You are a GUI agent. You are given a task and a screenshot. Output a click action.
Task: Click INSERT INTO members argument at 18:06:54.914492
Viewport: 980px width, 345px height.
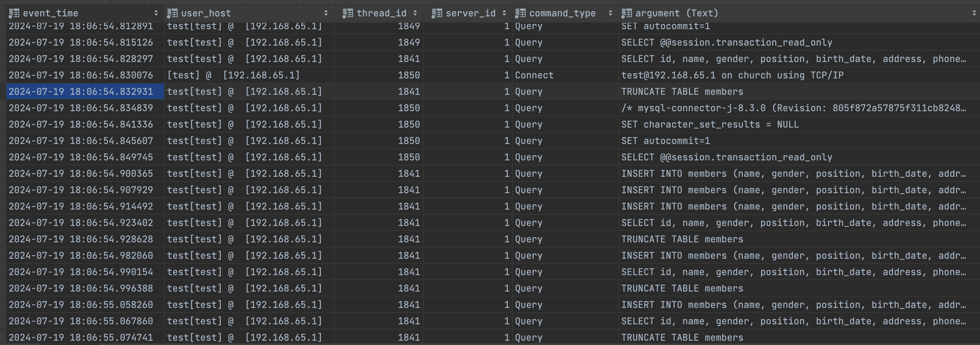[x=799, y=207]
